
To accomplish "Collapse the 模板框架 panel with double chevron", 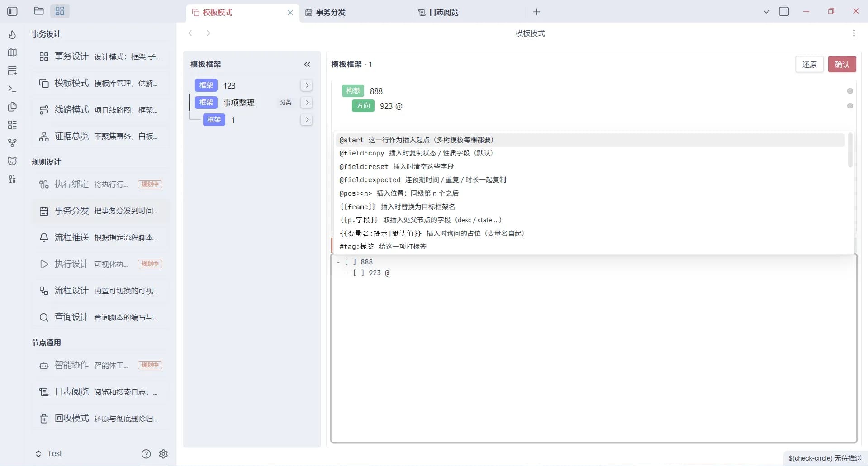I will pyautogui.click(x=307, y=64).
